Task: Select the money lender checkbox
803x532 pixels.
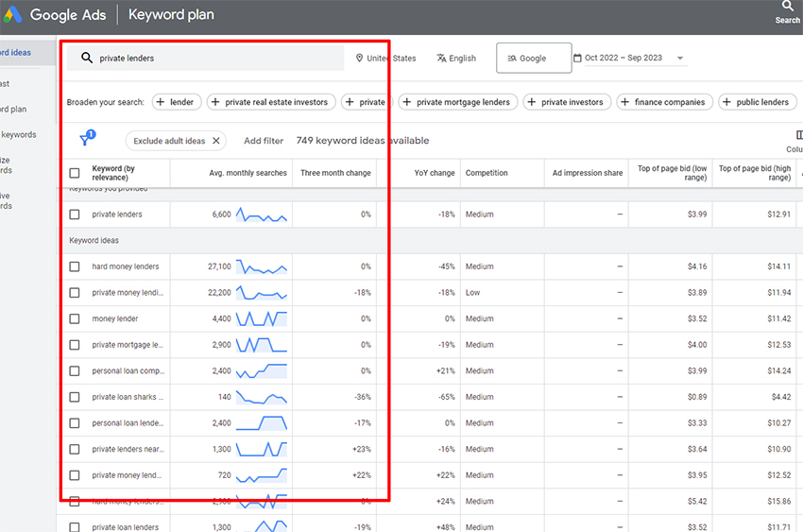Action: click(x=75, y=319)
